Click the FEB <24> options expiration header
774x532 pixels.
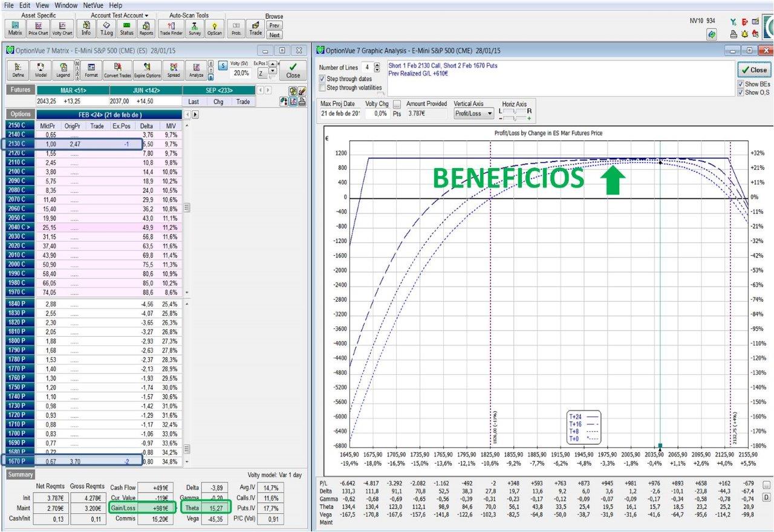pos(109,114)
